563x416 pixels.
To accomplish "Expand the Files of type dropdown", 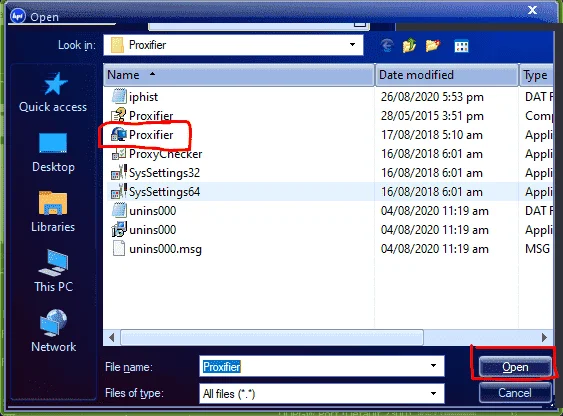I will coord(433,393).
